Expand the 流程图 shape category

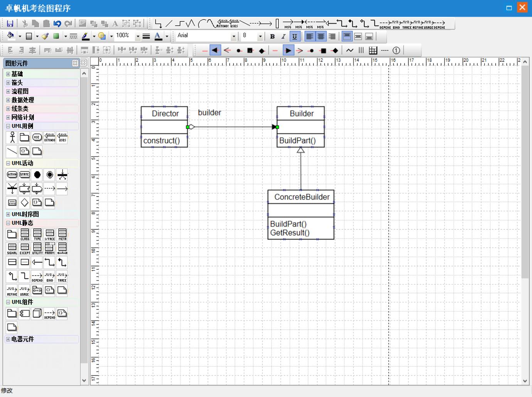(8, 91)
